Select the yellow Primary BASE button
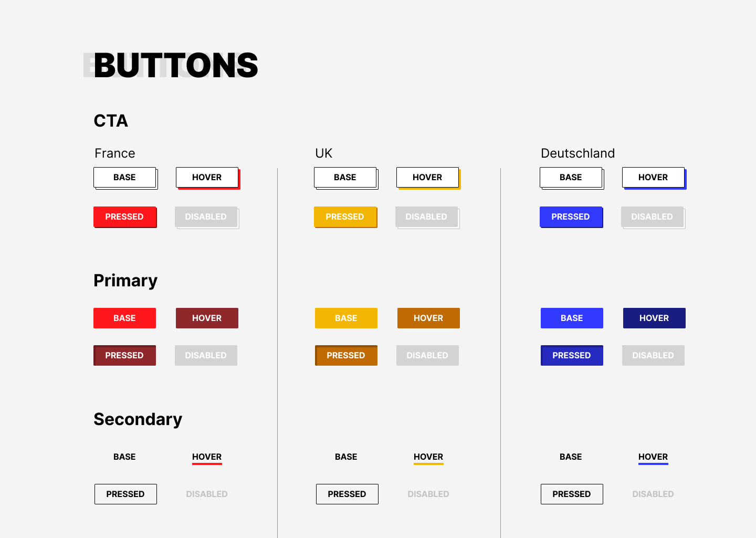 [346, 318]
